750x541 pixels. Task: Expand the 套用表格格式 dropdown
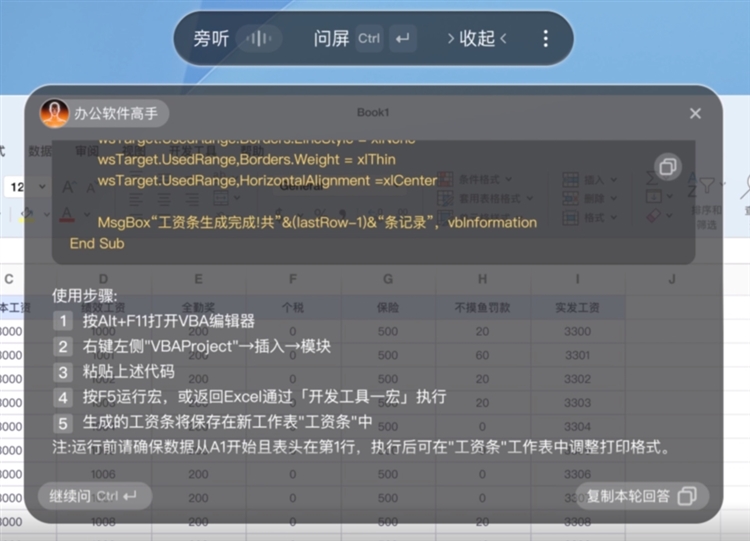tap(489, 198)
